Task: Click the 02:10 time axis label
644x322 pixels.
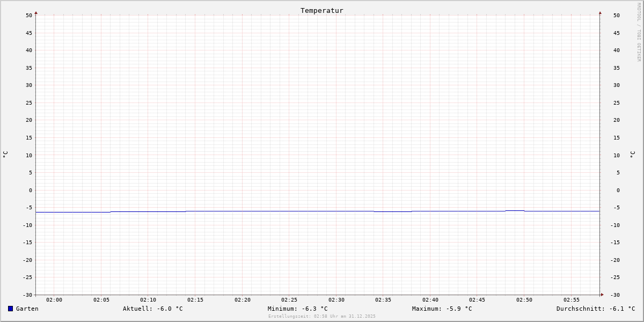Action: pyautogui.click(x=148, y=299)
